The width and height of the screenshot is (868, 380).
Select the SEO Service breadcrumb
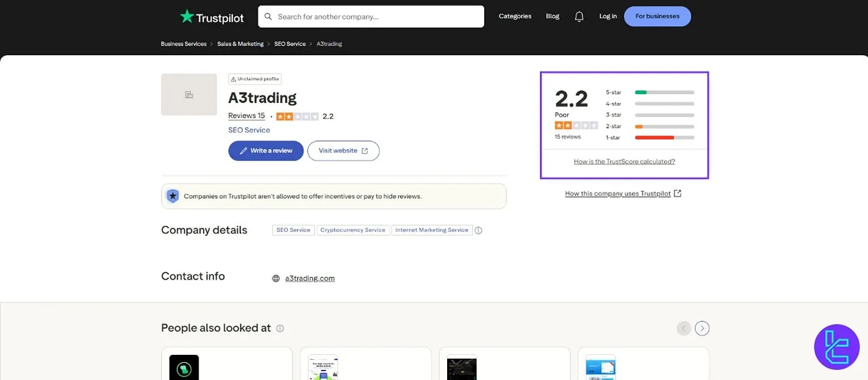click(290, 44)
